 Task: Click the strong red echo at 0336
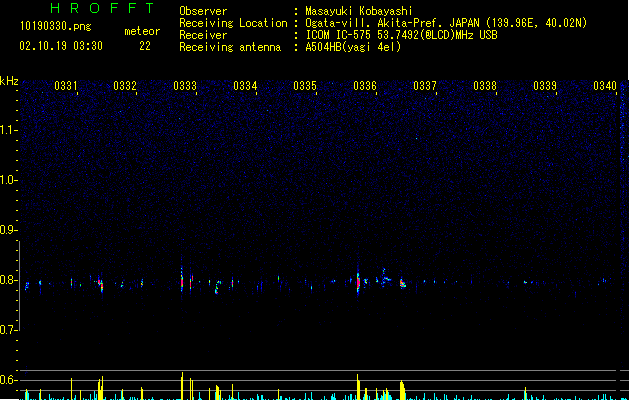click(x=358, y=282)
